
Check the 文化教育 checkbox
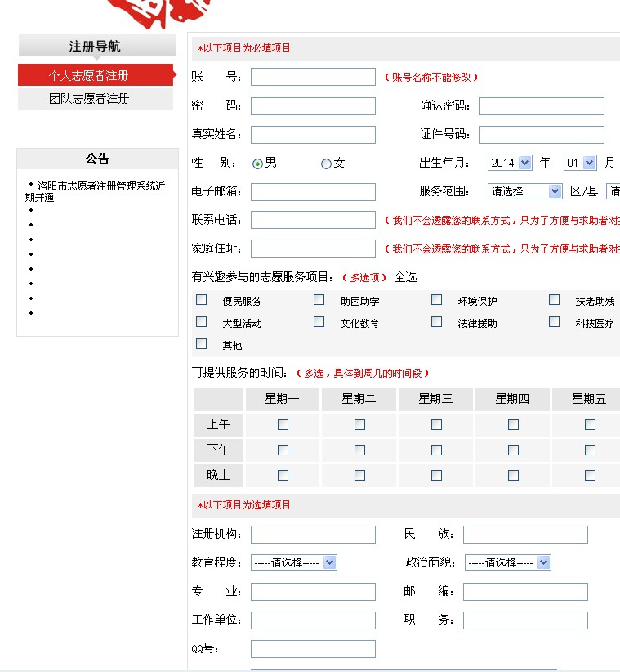tap(319, 322)
